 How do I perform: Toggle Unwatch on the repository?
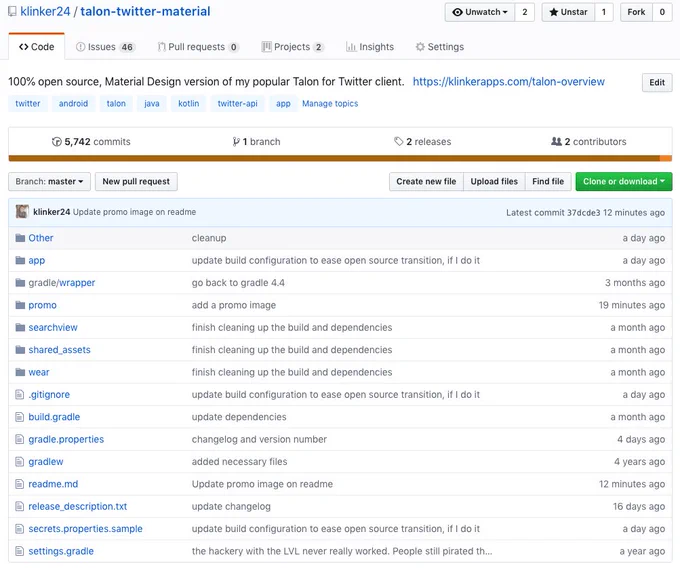pos(480,12)
